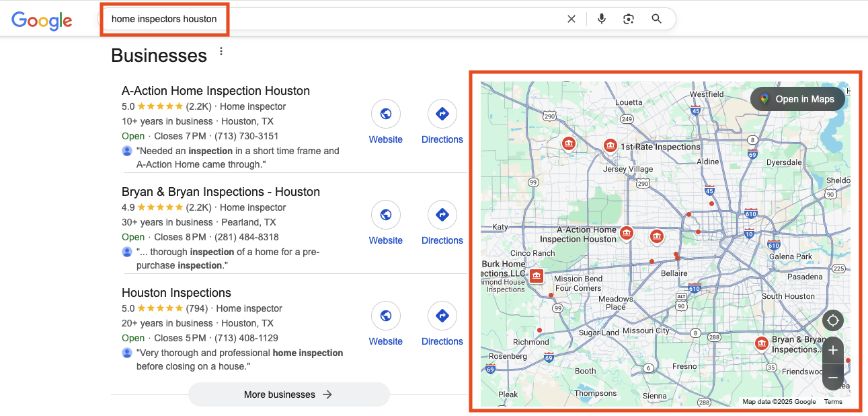The image size is (868, 416).
Task: Click the "Very thorough and professional" review snippet
Action: tap(240, 359)
